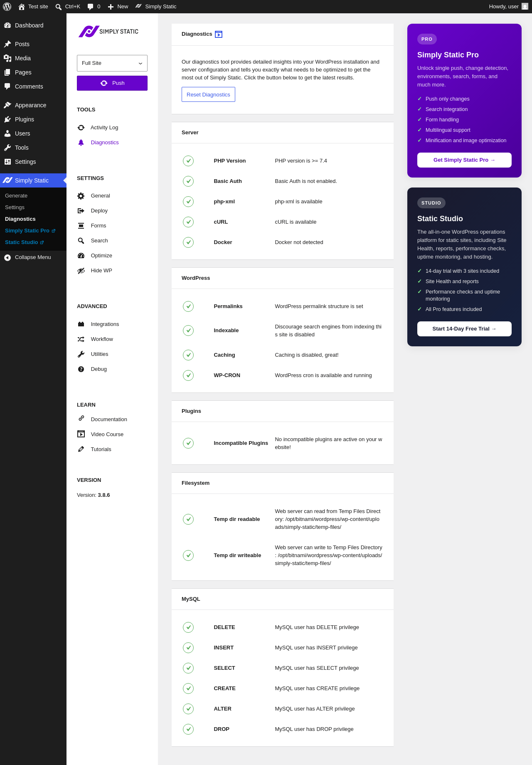
Task: Click the Hide WP eye icon
Action: (81, 271)
